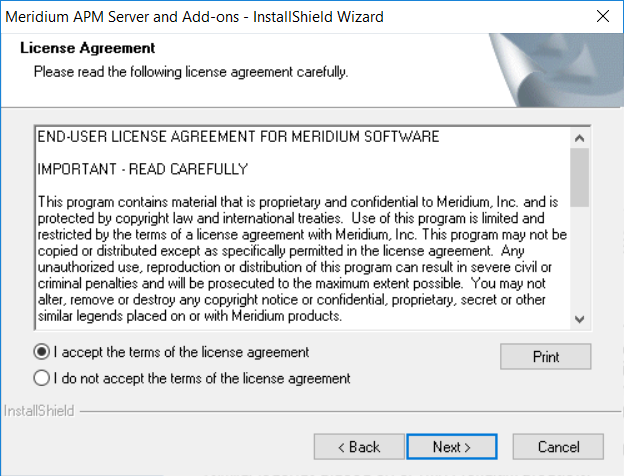Viewport: 624px width, 476px height.
Task: Click the License Agreement header title
Action: [x=88, y=48]
